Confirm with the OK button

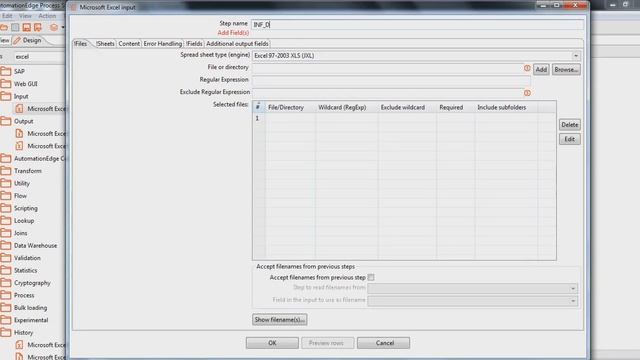(x=272, y=343)
